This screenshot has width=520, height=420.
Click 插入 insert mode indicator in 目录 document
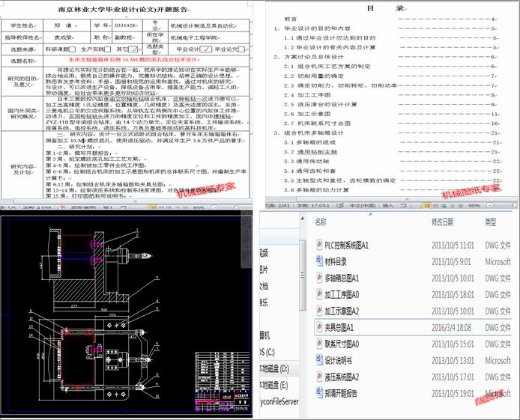click(x=388, y=206)
